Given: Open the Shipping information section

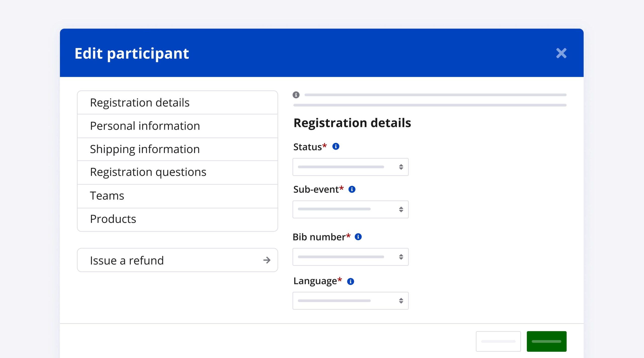Looking at the screenshot, I should [x=177, y=149].
